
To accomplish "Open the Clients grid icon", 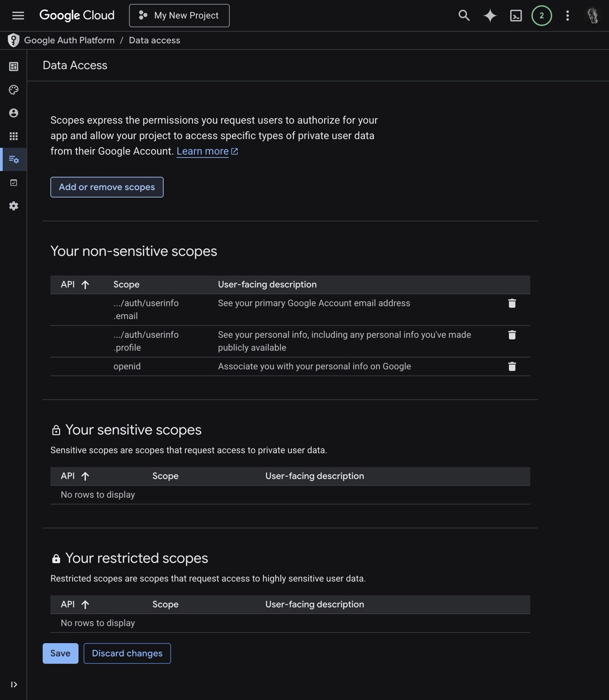I will tap(13, 136).
